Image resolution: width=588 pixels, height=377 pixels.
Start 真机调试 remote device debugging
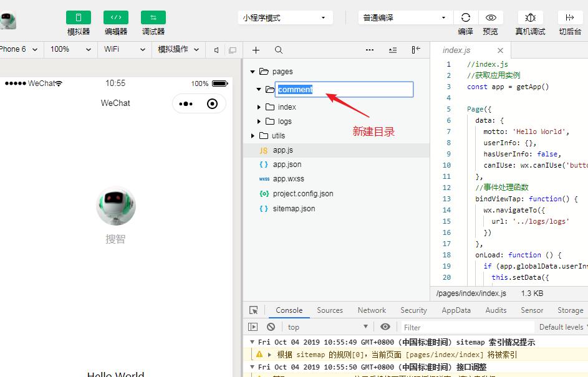pyautogui.click(x=529, y=17)
